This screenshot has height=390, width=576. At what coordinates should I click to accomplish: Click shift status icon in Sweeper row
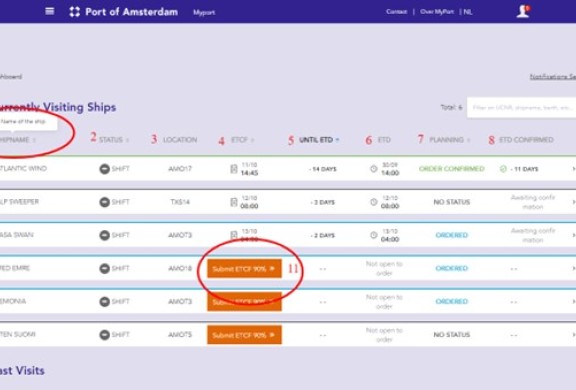tap(104, 202)
